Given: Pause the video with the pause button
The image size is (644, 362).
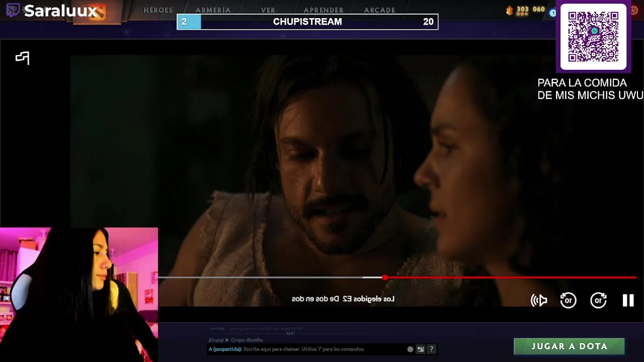Looking at the screenshot, I should [628, 300].
